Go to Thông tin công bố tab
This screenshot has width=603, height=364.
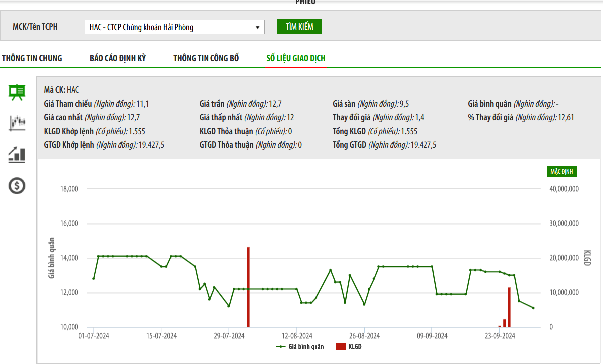point(206,58)
